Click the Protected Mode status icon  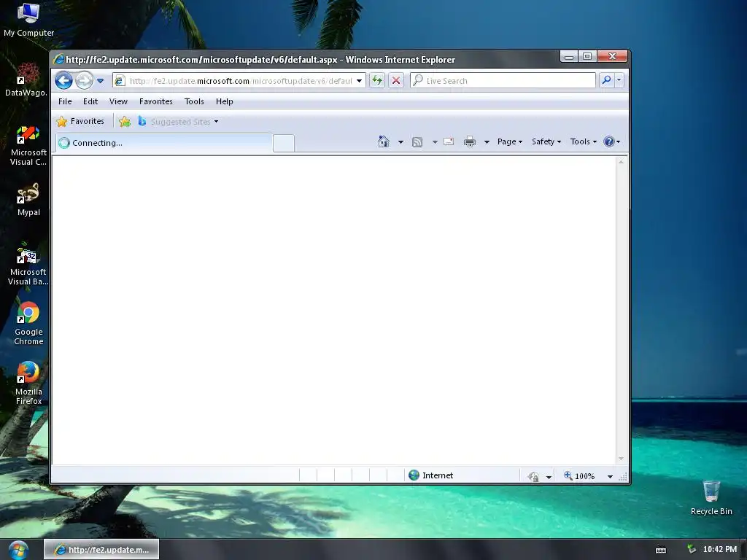[533, 476]
